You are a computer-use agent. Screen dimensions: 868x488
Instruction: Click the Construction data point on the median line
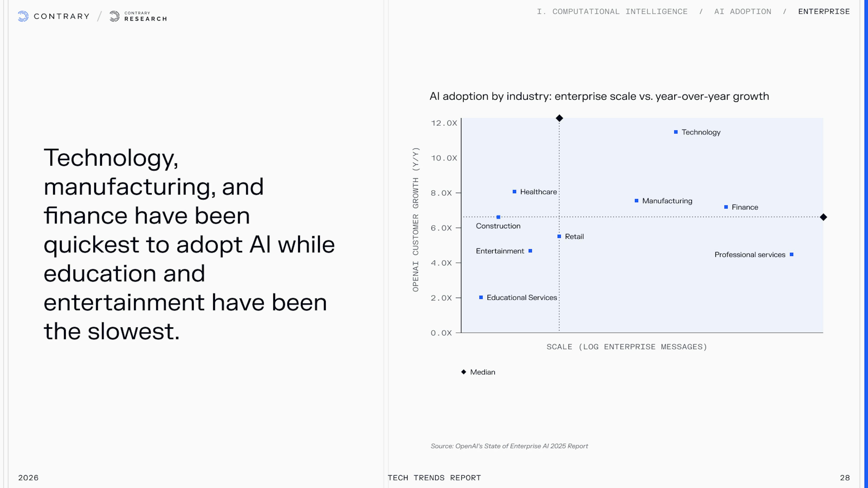click(x=498, y=217)
